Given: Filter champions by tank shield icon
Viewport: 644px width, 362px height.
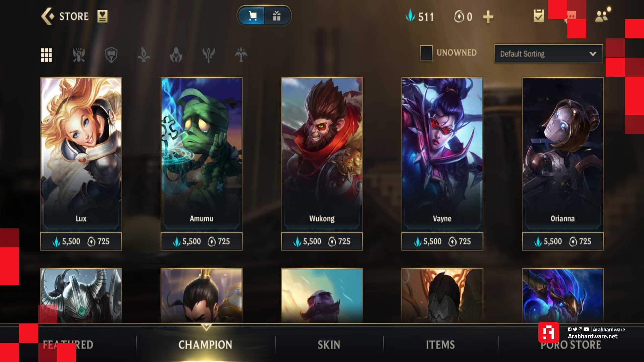Looking at the screenshot, I should (x=111, y=55).
